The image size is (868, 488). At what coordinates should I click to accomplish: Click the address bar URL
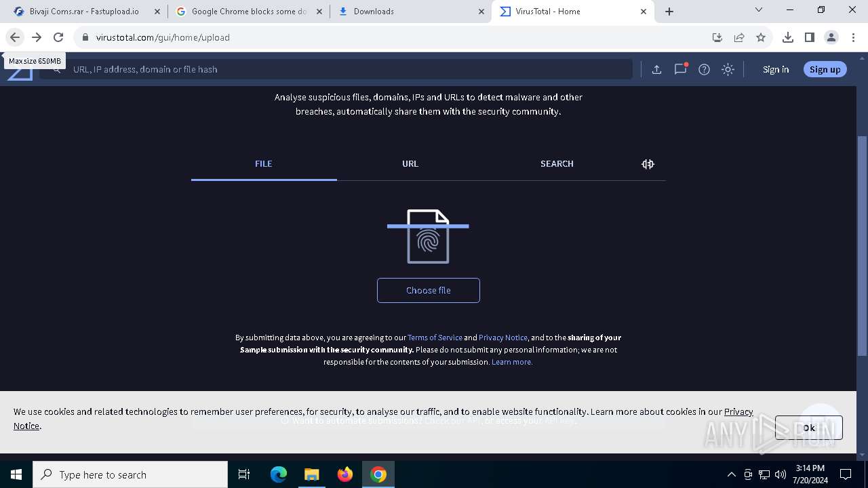[x=163, y=37]
